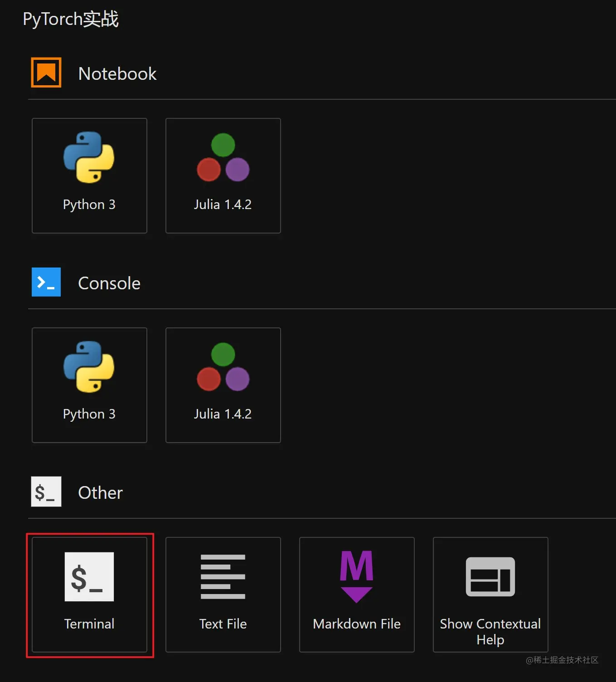Click the Other section heading
The height and width of the screenshot is (682, 616).
coord(100,492)
